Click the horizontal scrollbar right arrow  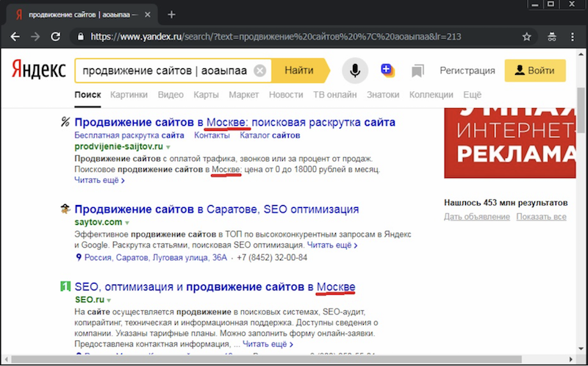(x=571, y=359)
